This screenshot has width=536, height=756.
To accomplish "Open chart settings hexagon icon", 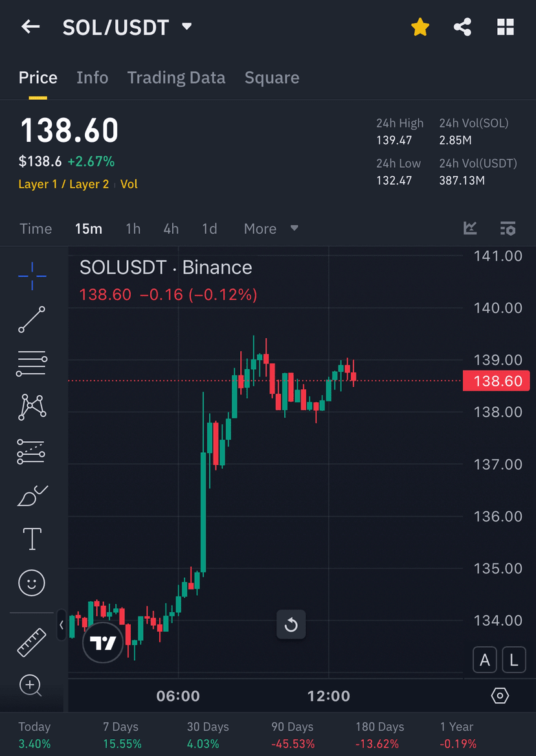I will tap(500, 696).
